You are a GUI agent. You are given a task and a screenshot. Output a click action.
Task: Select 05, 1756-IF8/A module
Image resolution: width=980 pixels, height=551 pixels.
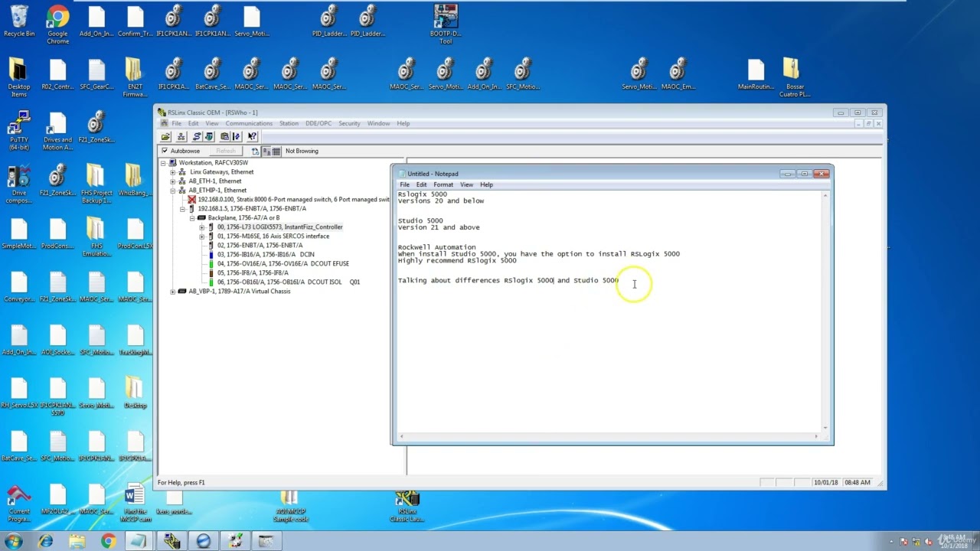(x=253, y=273)
